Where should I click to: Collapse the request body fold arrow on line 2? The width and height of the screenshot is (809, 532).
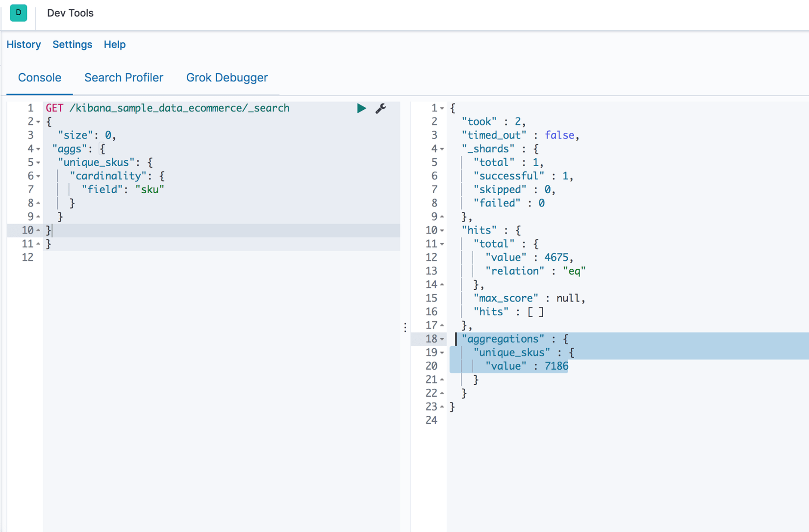click(38, 122)
